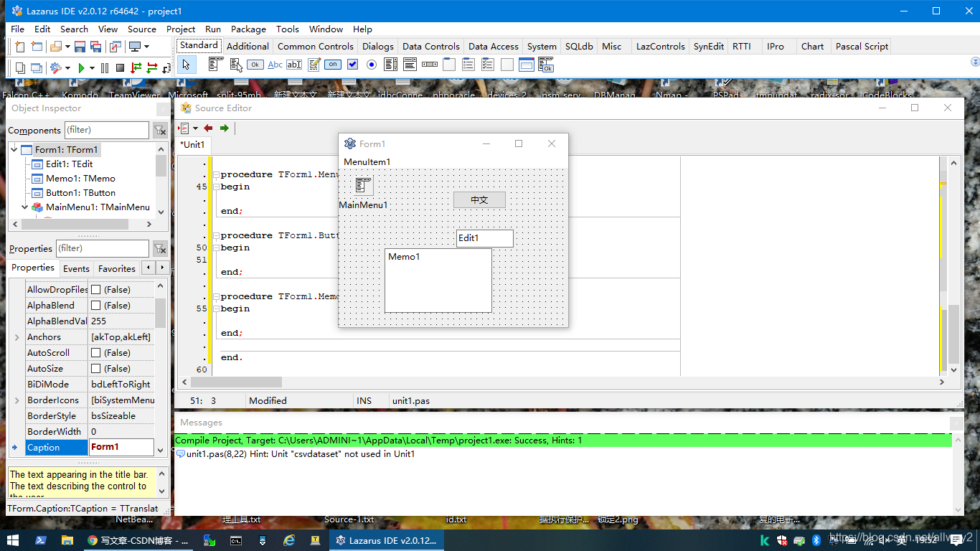980x551 pixels.
Task: Expand the BorderIcons property
Action: (17, 400)
